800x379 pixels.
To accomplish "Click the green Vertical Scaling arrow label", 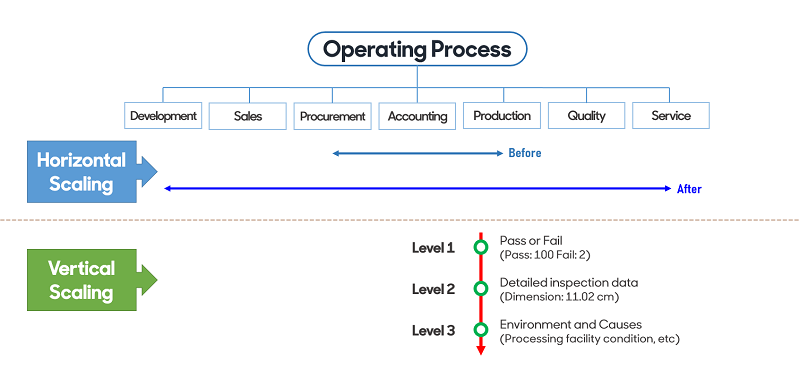I will tap(92, 280).
